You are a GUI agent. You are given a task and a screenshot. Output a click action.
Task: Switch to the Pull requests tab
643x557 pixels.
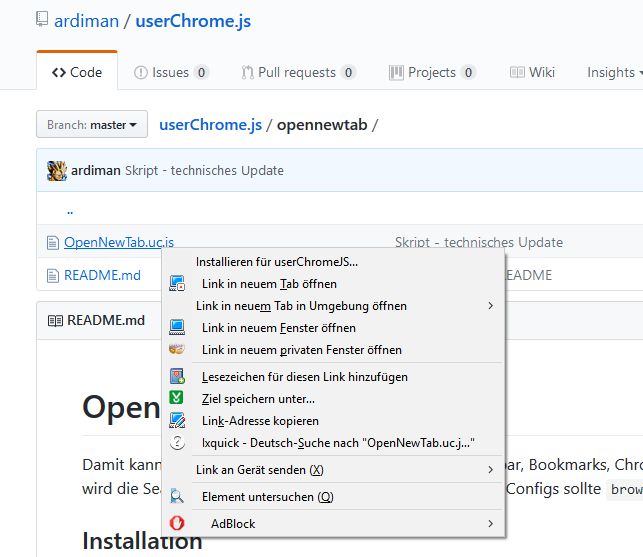299,73
